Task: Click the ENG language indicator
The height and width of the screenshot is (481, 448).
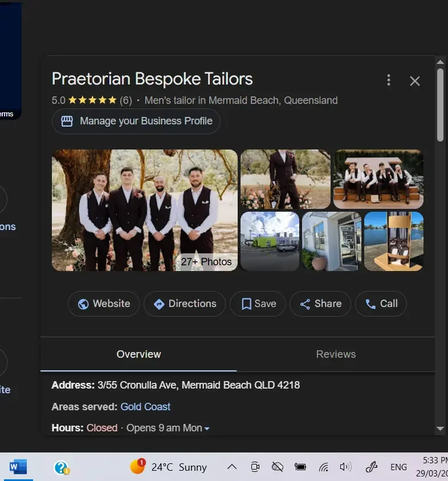Action: (x=398, y=467)
